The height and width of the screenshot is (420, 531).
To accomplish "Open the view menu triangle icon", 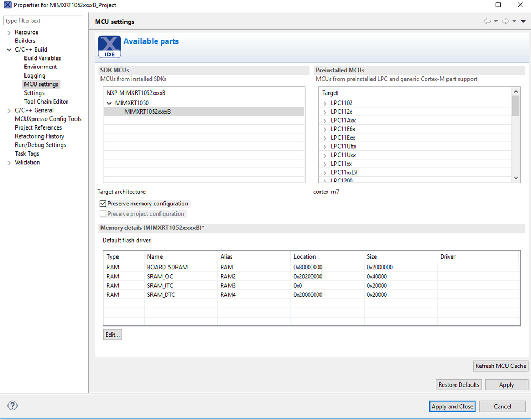I will click(x=523, y=21).
